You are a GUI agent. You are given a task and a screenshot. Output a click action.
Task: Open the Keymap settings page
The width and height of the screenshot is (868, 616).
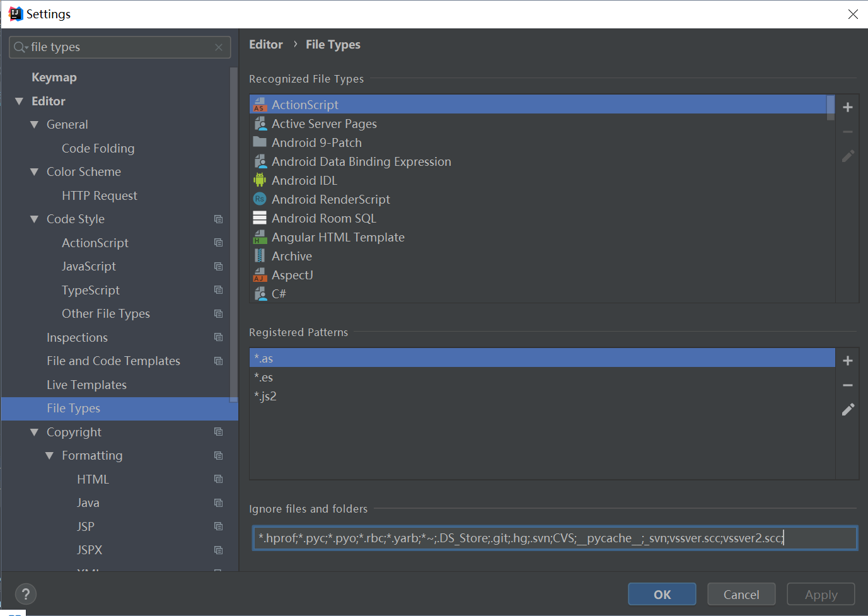(x=54, y=78)
